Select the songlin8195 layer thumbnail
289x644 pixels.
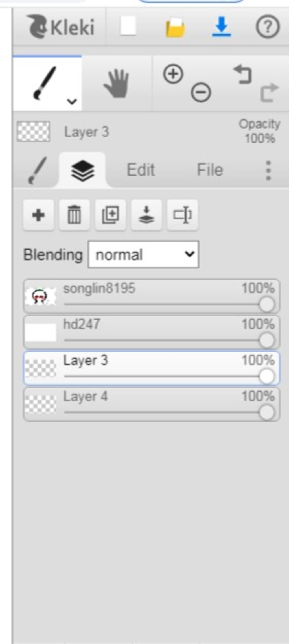click(x=40, y=296)
